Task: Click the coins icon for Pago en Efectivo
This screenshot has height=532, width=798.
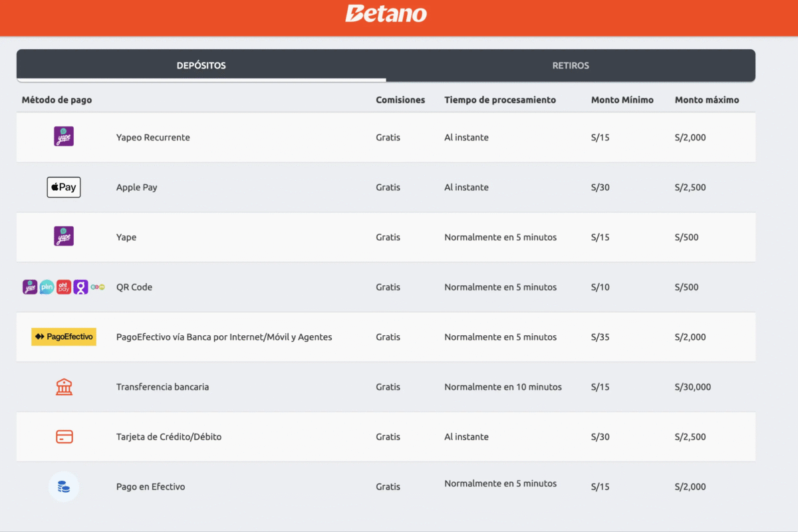Action: 64,487
